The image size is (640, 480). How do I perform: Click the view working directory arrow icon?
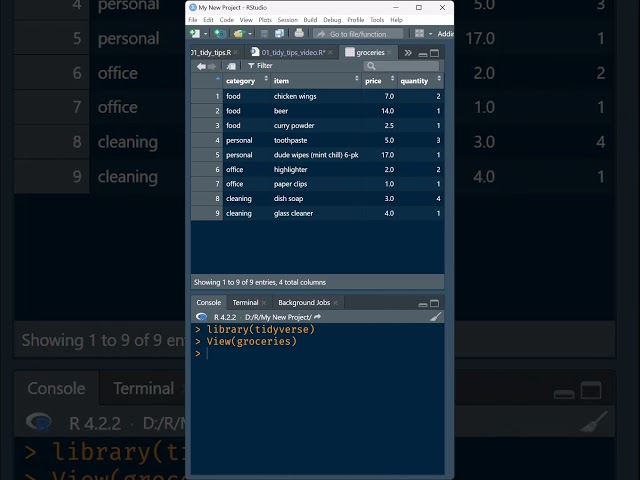coord(317,317)
